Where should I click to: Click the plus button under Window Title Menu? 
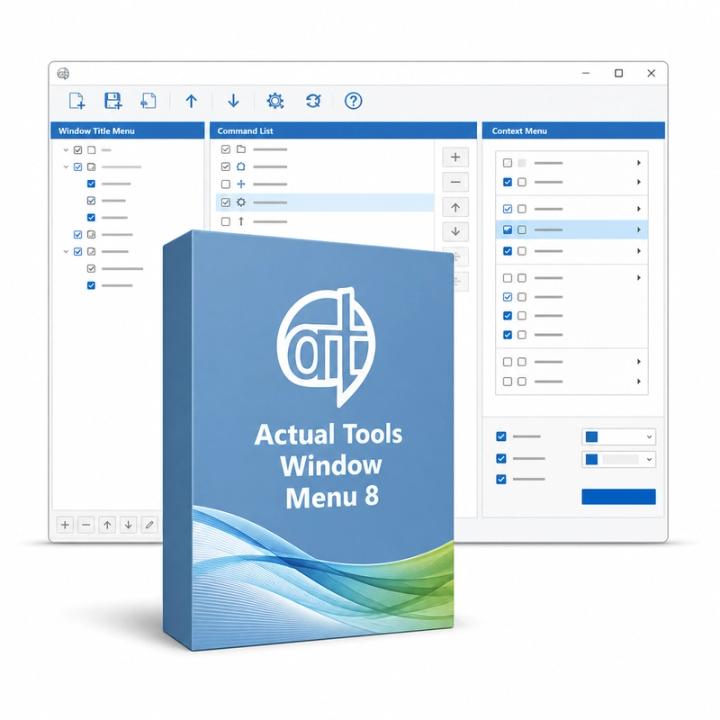click(x=65, y=524)
